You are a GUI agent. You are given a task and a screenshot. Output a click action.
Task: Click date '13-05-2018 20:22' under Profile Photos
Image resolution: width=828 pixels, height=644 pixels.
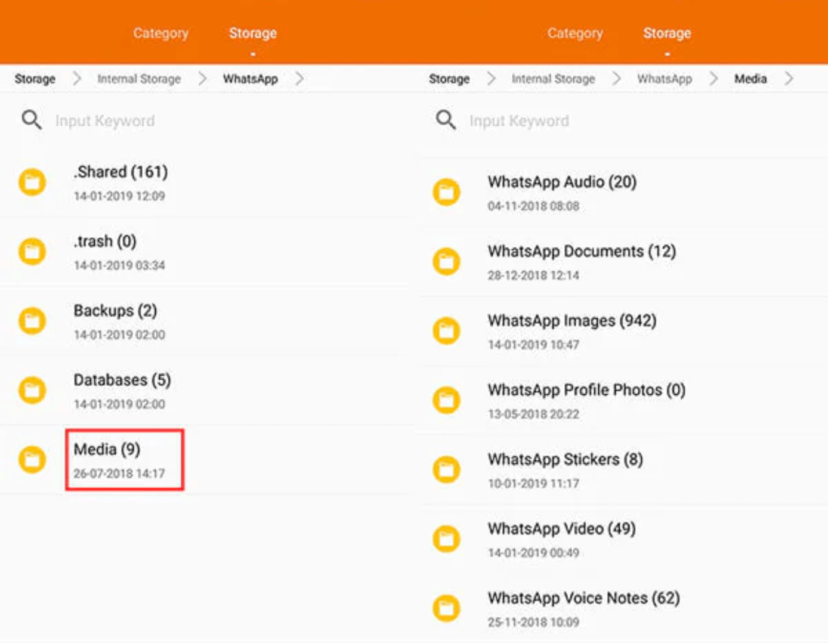[x=533, y=414]
